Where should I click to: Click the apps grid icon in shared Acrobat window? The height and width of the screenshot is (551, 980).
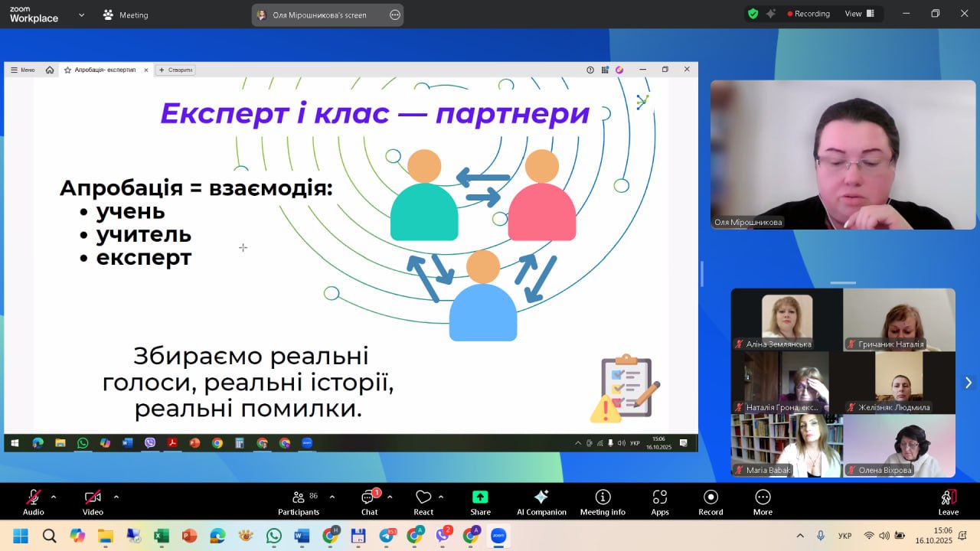click(x=605, y=70)
